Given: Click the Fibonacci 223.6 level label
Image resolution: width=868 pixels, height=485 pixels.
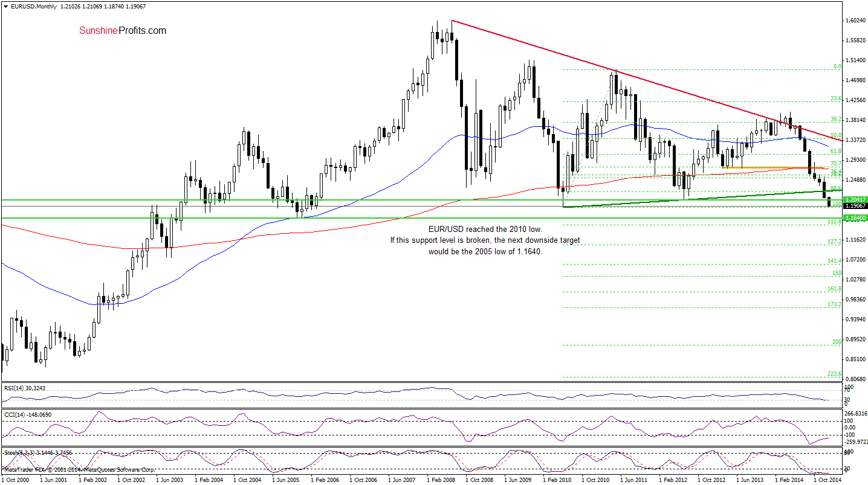Looking at the screenshot, I should point(835,374).
